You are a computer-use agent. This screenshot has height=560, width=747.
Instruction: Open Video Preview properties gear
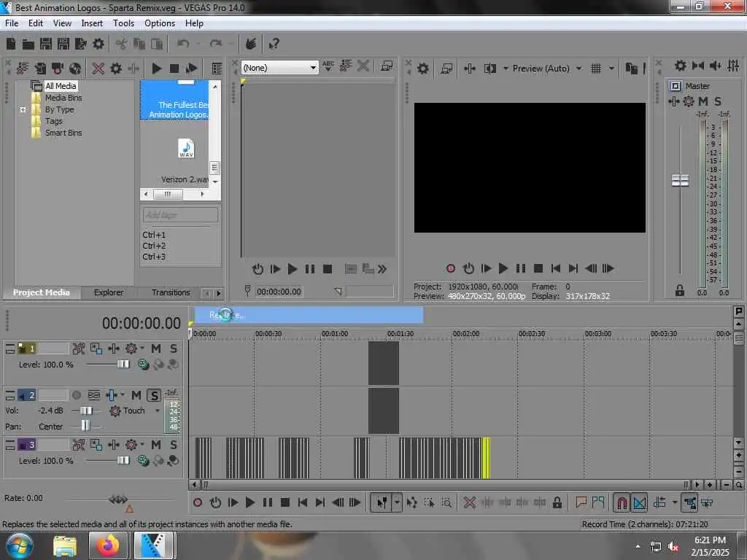coord(422,69)
